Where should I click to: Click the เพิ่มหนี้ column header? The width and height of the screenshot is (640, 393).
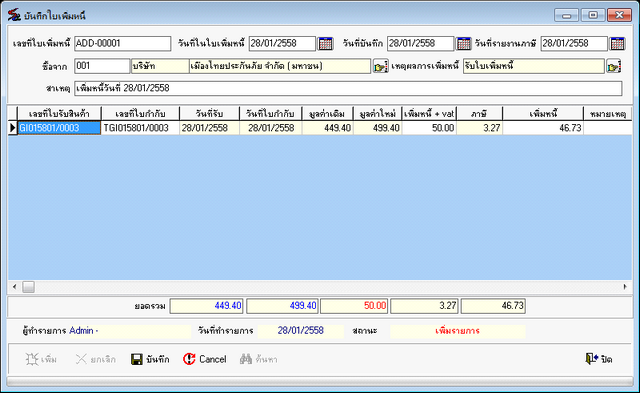tap(543, 114)
